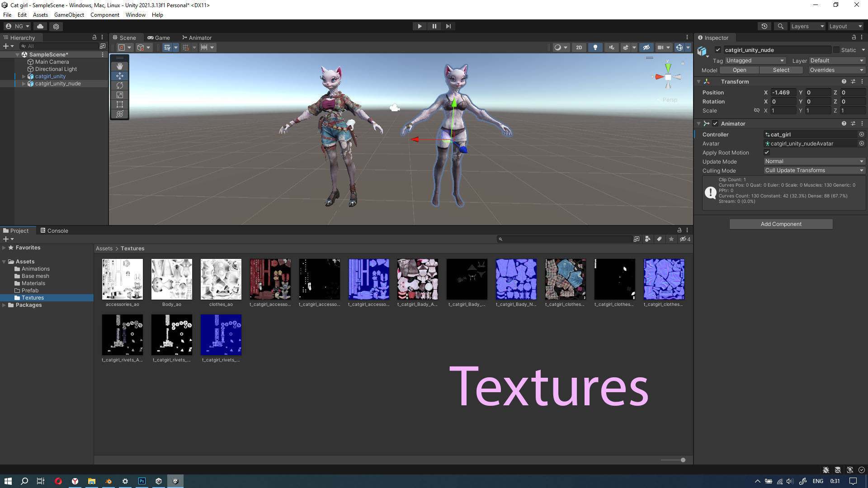Toggle 2D scene view mode
Image resolution: width=868 pixels, height=488 pixels.
click(x=579, y=47)
